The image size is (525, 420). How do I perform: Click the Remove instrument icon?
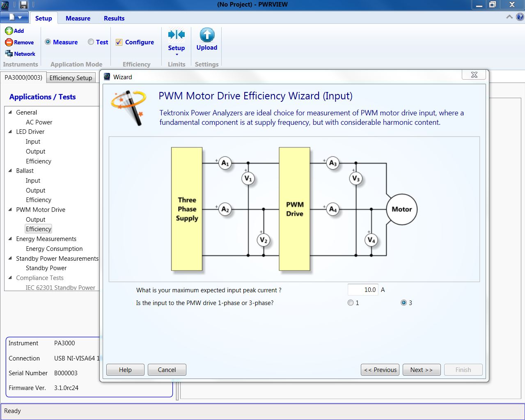[9, 42]
